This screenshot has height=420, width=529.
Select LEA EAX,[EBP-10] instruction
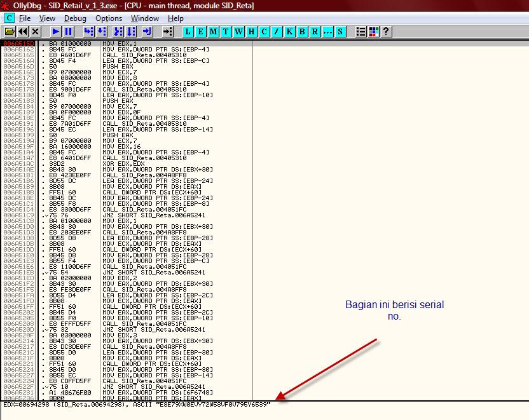[158, 95]
